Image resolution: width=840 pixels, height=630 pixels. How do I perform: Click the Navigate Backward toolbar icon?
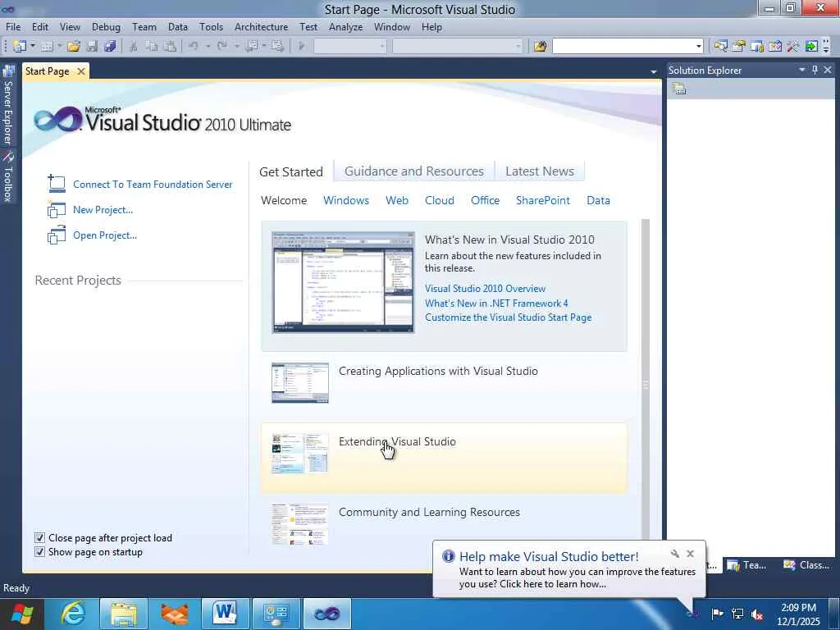251,46
